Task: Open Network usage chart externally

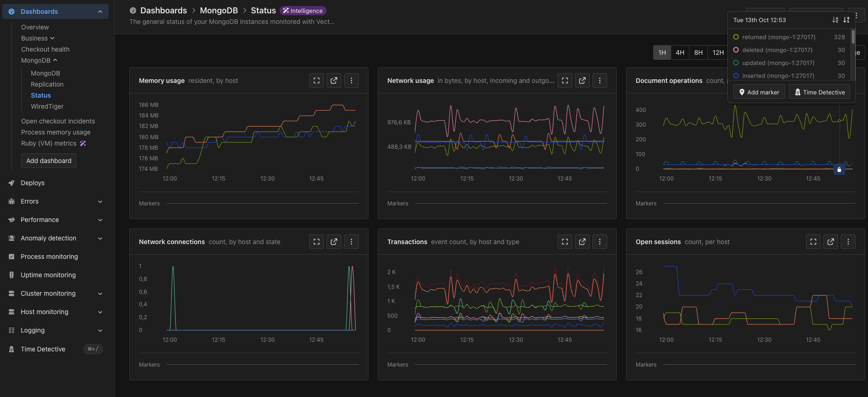Action: tap(582, 81)
